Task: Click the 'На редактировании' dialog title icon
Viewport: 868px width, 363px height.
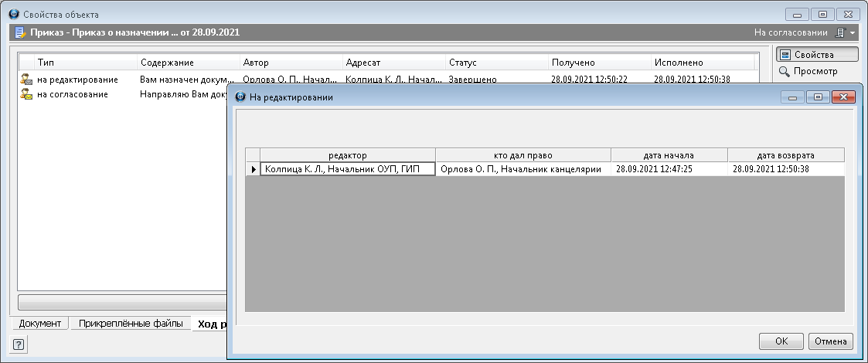Action: coord(240,97)
